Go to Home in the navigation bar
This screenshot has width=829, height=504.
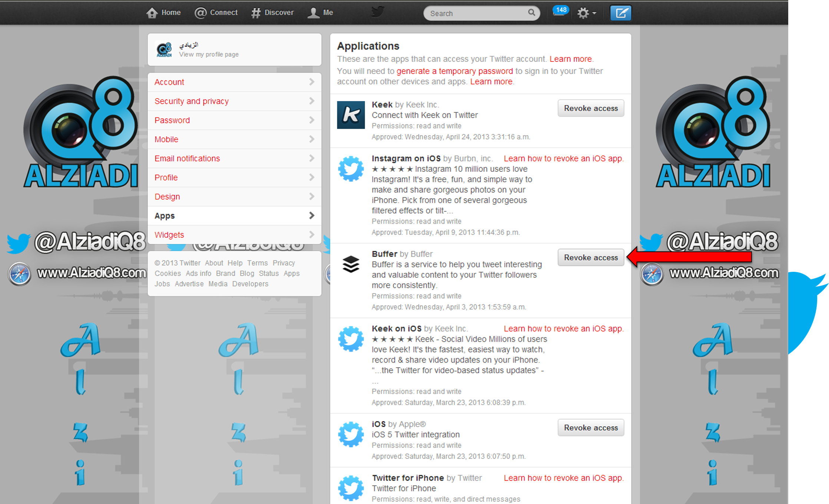[x=163, y=13]
